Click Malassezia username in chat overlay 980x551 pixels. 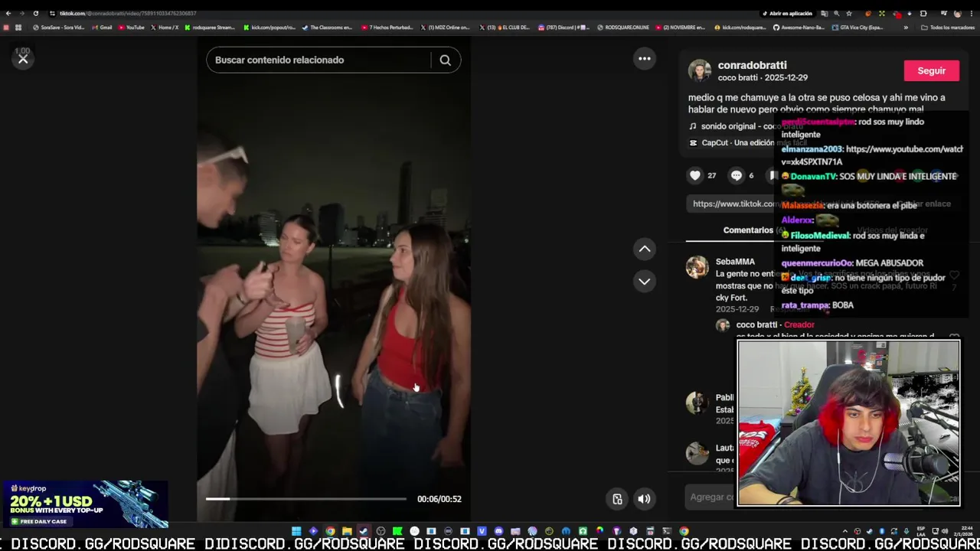[802, 206]
